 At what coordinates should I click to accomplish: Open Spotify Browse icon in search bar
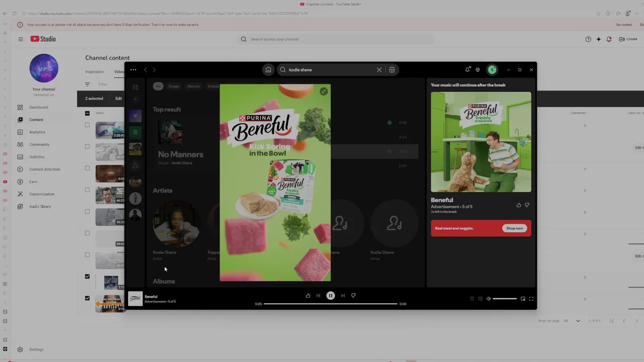pyautogui.click(x=392, y=70)
